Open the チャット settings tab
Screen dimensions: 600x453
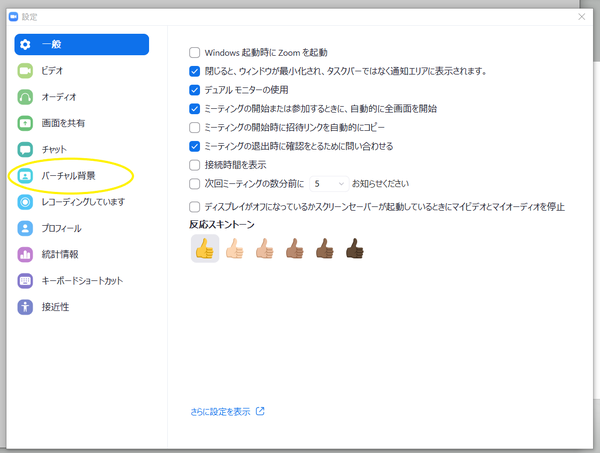click(82, 150)
